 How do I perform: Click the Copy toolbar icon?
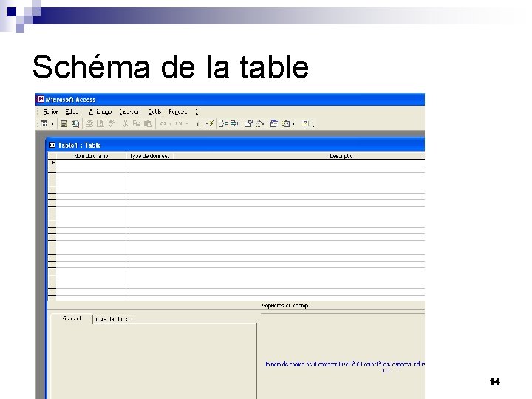(137, 124)
